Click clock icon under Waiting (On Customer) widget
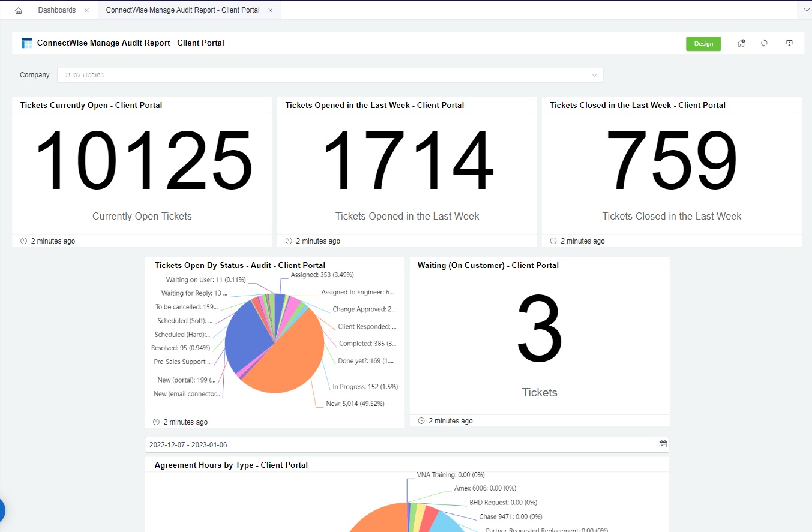This screenshot has height=532, width=812. tap(421, 421)
